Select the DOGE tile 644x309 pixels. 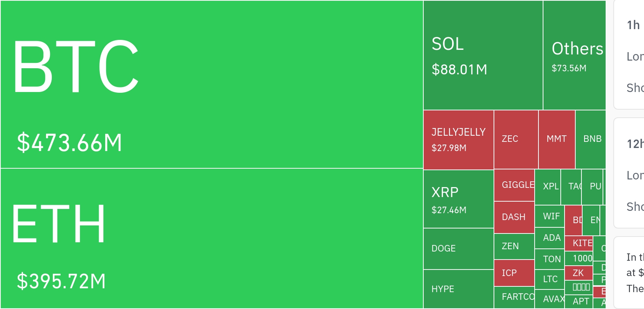click(458, 248)
